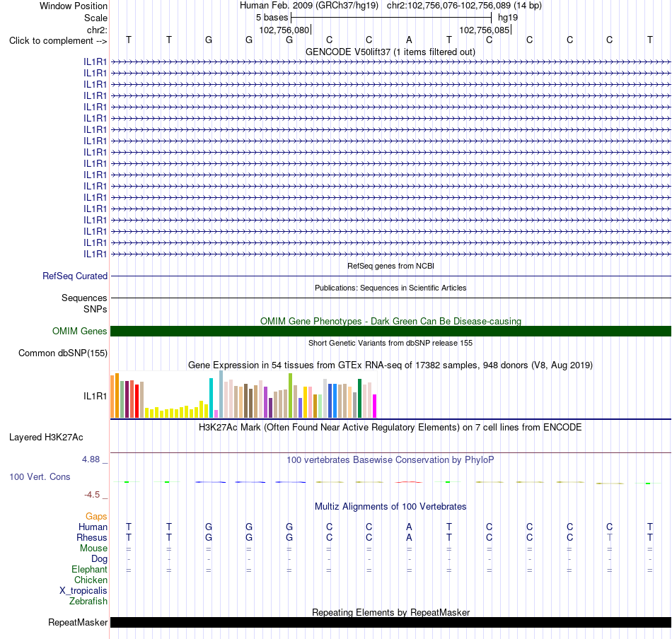The width and height of the screenshot is (672, 639).
Task: Click the X_tropicalis species label
Action: pos(83,591)
